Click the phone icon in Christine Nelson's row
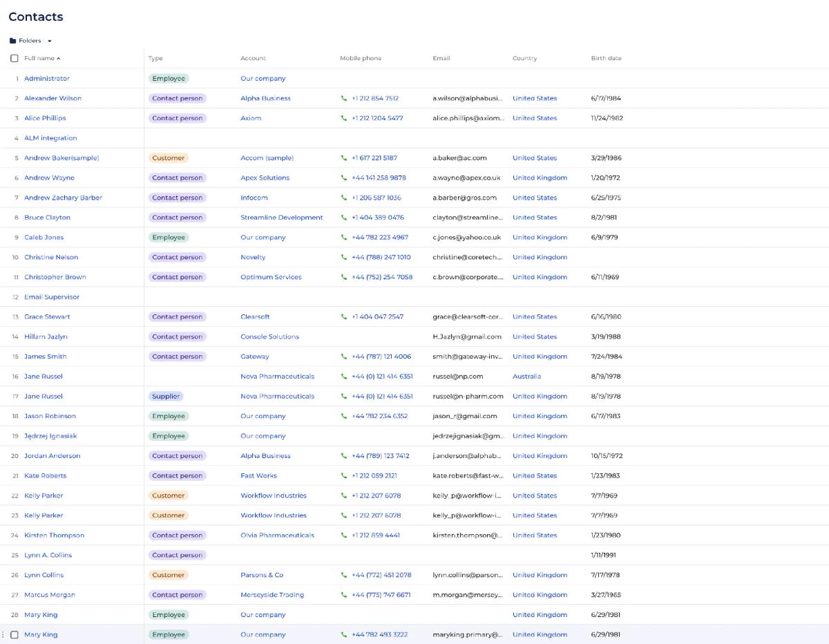The width and height of the screenshot is (829, 644). [x=344, y=257]
